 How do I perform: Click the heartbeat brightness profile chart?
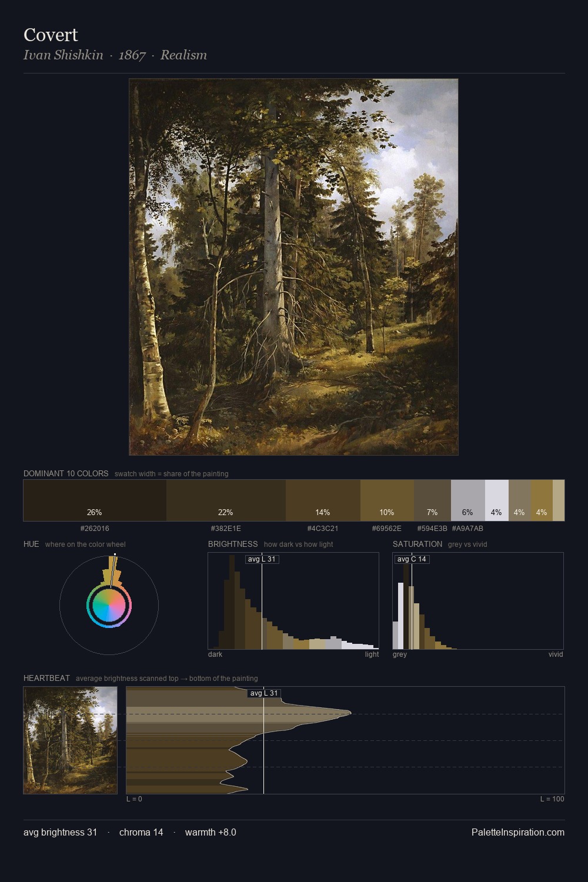pos(345,740)
